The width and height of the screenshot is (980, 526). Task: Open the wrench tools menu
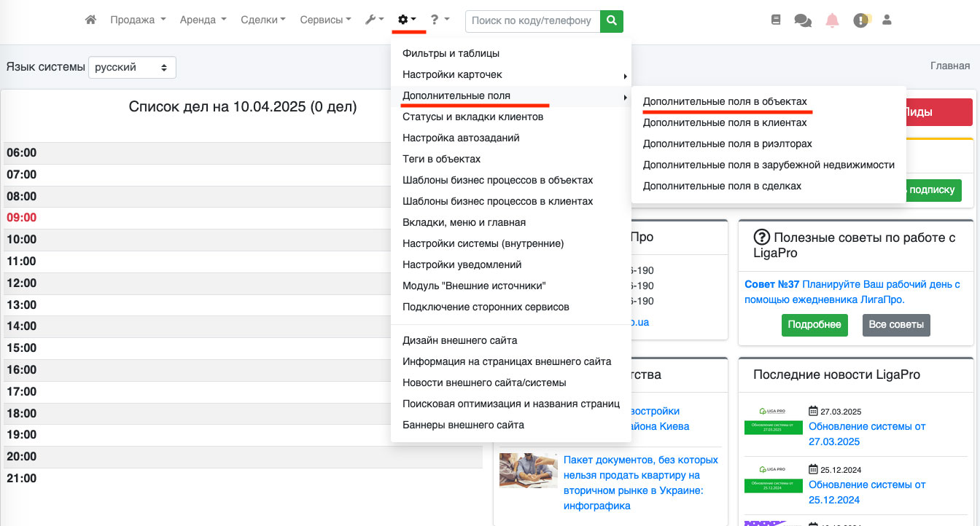click(x=374, y=20)
